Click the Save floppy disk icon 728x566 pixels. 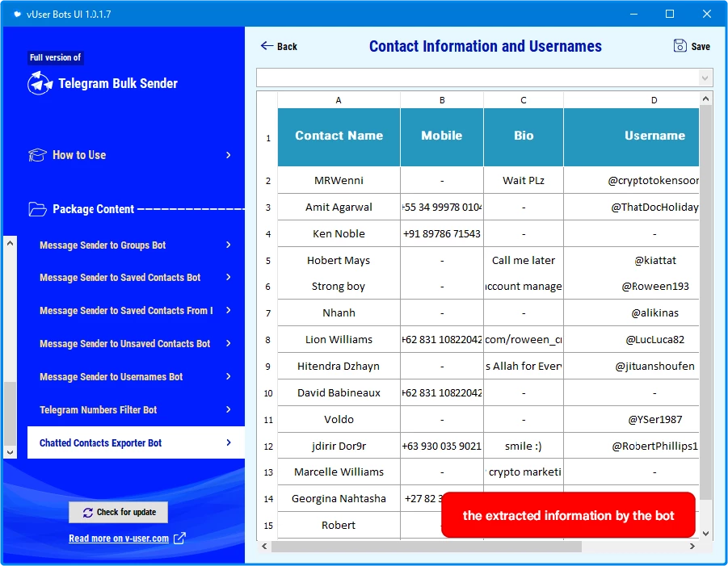pos(680,45)
